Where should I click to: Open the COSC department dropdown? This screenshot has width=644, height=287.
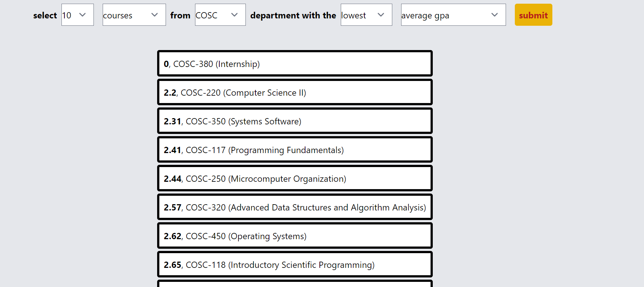(220, 15)
